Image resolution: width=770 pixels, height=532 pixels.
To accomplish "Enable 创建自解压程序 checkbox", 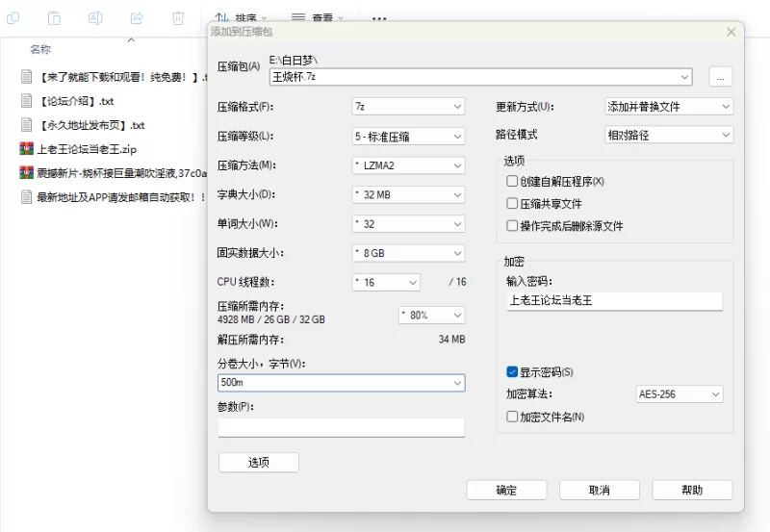I will pyautogui.click(x=512, y=181).
